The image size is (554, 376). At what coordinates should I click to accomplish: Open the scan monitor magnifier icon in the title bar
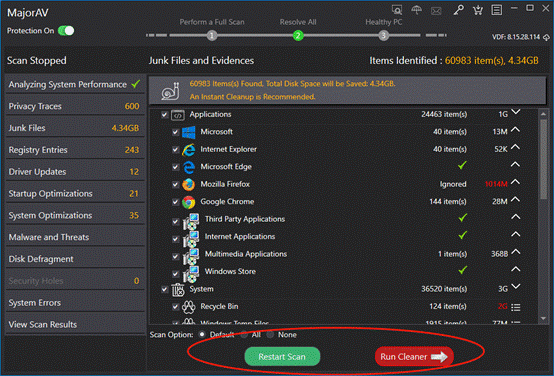(397, 10)
